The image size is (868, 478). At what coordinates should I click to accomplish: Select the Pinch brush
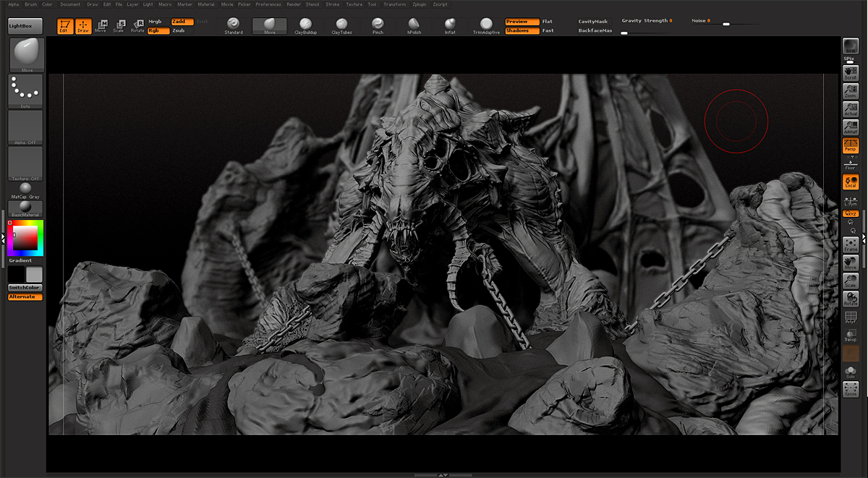(378, 26)
